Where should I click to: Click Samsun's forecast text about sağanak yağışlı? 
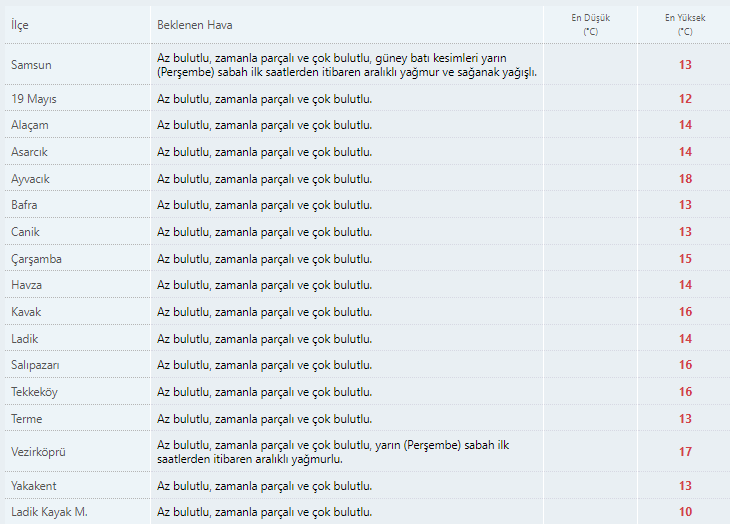pyautogui.click(x=347, y=65)
